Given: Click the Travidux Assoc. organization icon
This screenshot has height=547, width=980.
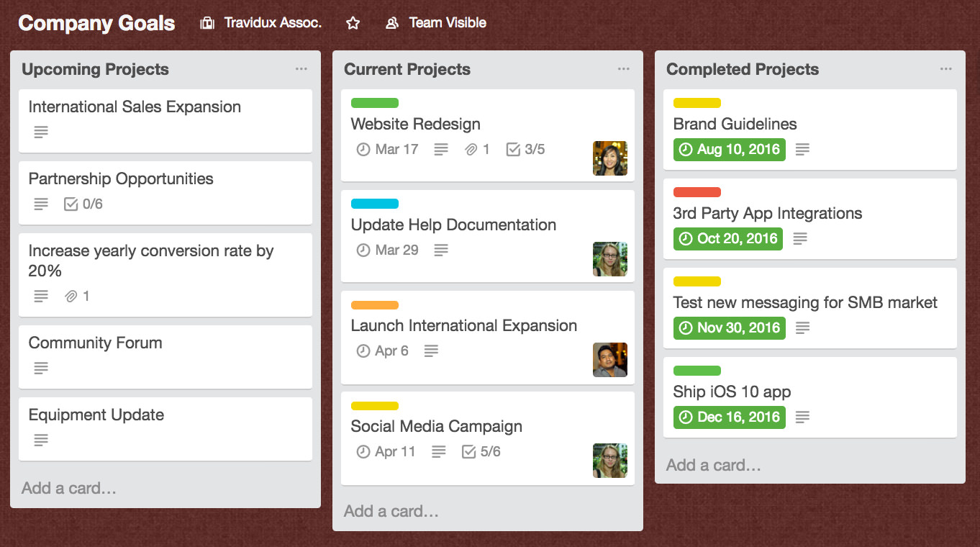Looking at the screenshot, I should coord(207,23).
